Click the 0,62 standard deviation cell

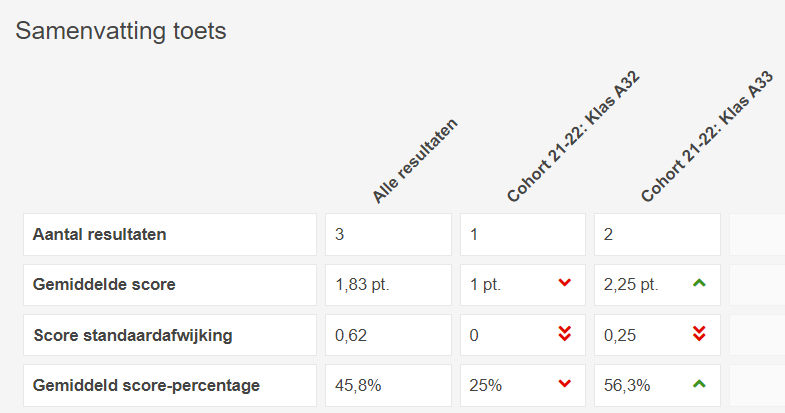pos(388,335)
